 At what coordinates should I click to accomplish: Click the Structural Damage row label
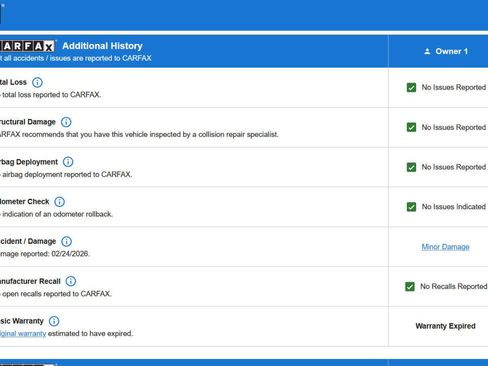(x=28, y=122)
